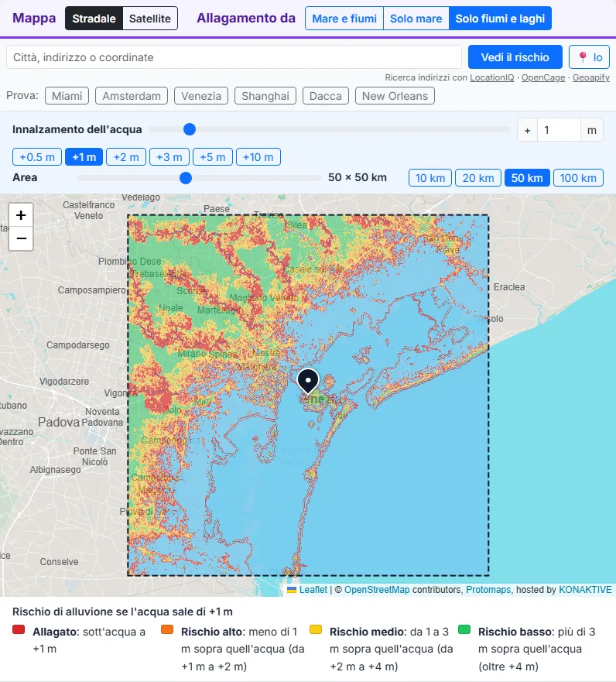Zoom out the map with minus button

[x=21, y=238]
